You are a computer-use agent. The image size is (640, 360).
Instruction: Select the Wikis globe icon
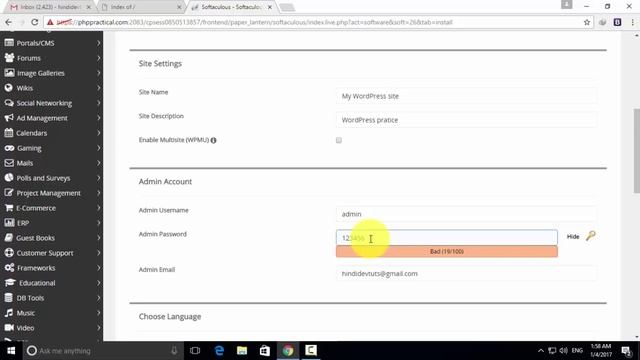(x=9, y=88)
